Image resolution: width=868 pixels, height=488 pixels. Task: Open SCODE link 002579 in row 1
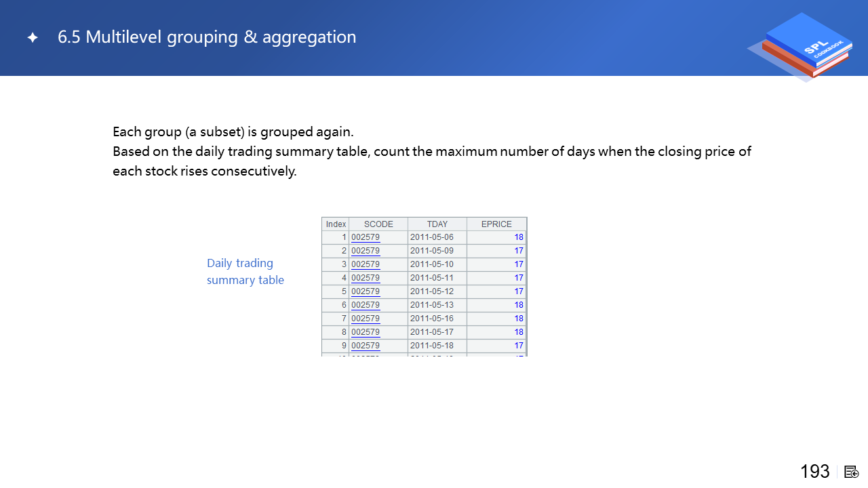(x=366, y=237)
